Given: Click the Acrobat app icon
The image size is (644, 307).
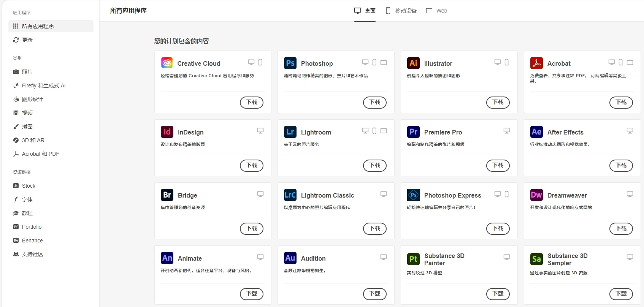Looking at the screenshot, I should pyautogui.click(x=536, y=63).
